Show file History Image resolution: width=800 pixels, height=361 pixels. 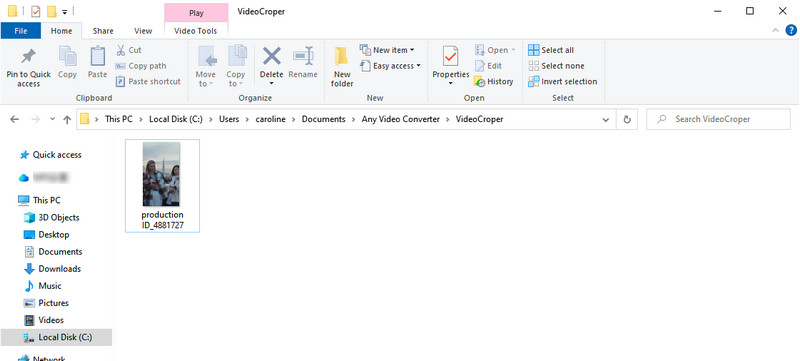pyautogui.click(x=493, y=82)
